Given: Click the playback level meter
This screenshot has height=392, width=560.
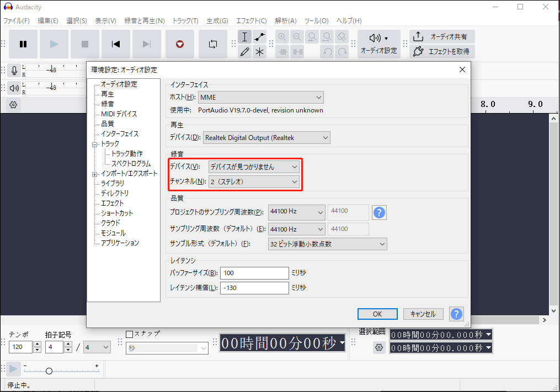Looking at the screenshot, I should [x=56, y=88].
